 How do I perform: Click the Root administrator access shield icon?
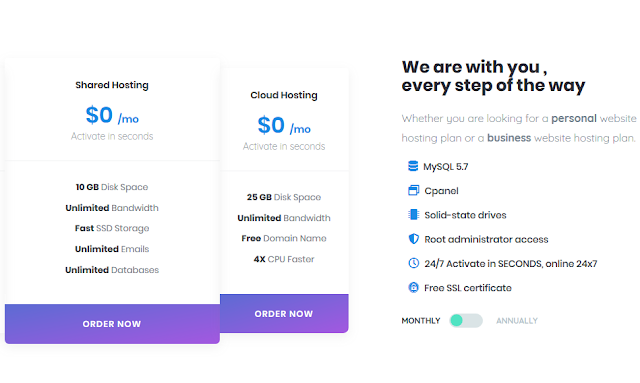pos(413,239)
